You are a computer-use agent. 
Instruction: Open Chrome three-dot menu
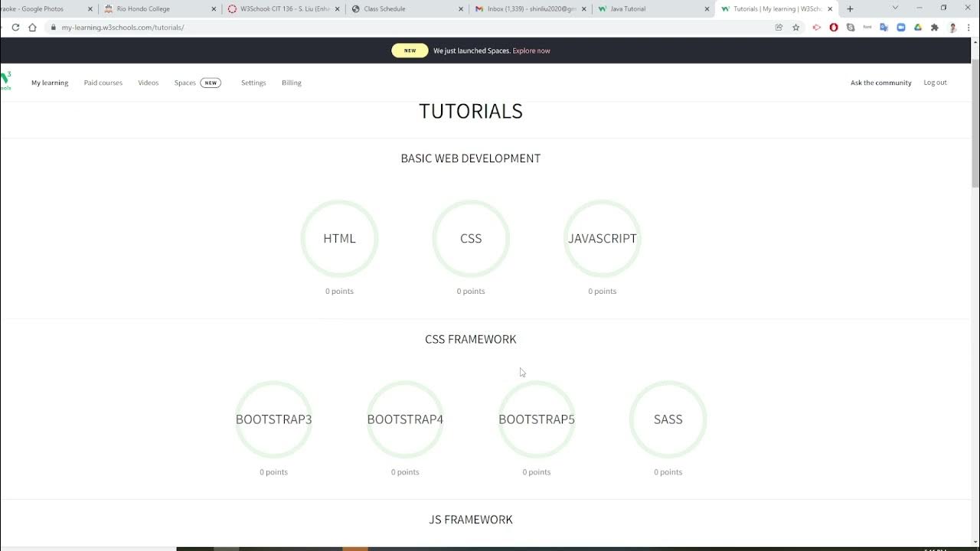[x=969, y=27]
